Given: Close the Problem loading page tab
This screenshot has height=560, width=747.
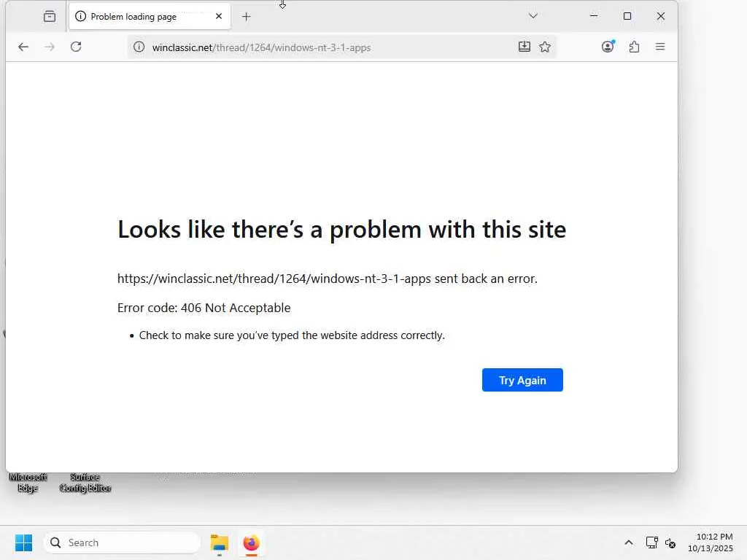Looking at the screenshot, I should pos(219,16).
